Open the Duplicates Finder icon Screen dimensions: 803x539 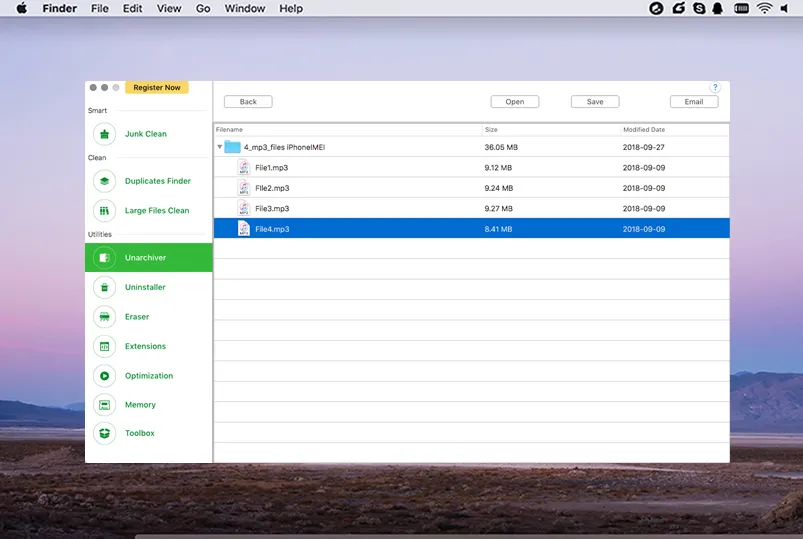(104, 181)
